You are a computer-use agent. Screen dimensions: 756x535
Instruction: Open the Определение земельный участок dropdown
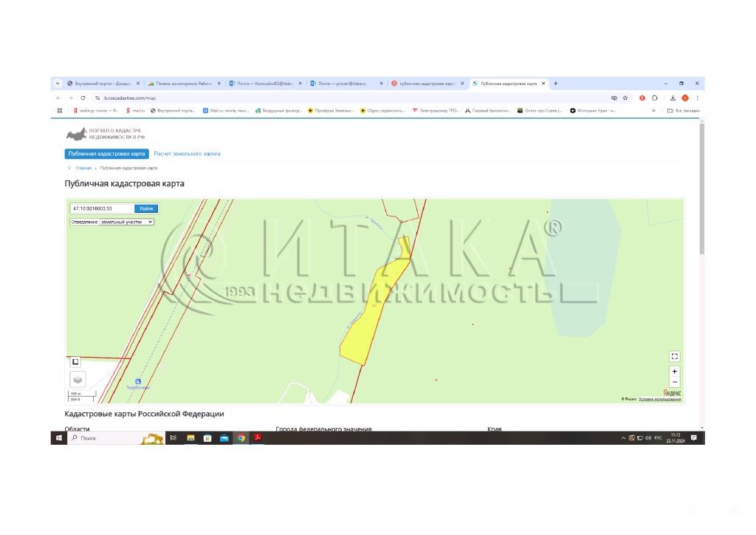[x=126, y=222]
